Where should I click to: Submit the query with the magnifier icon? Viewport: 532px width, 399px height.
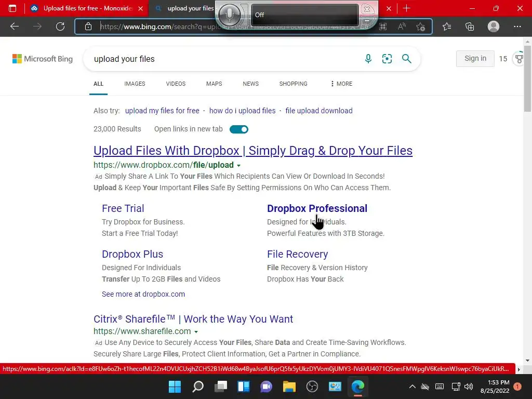click(406, 59)
